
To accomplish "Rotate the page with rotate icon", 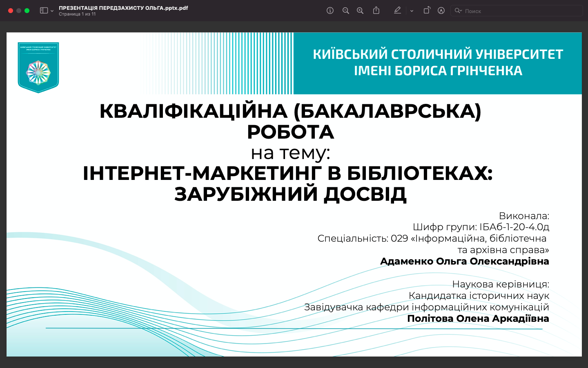I will [x=426, y=11].
